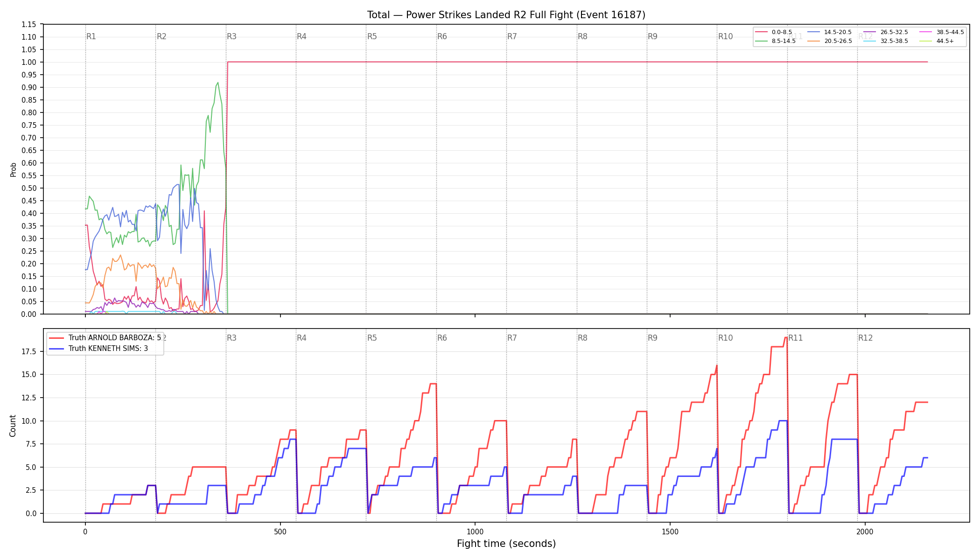Image resolution: width=980 pixels, height=560 pixels.
Task: Click the R2 round marker in top chart
Action: coord(161,36)
